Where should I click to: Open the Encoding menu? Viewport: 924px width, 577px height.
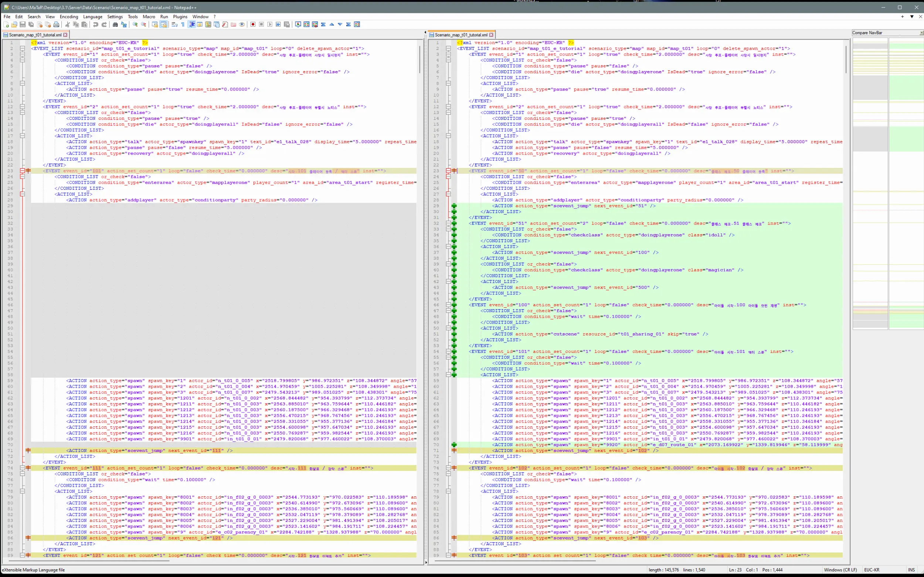[69, 17]
